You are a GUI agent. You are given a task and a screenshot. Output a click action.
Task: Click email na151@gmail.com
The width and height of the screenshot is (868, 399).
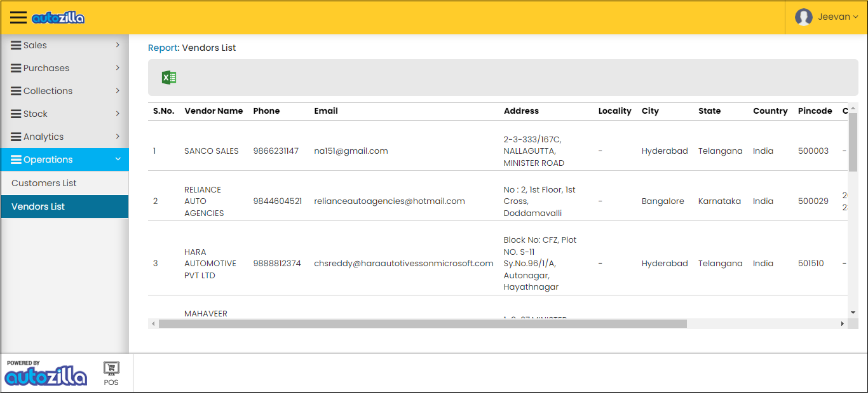pyautogui.click(x=351, y=151)
